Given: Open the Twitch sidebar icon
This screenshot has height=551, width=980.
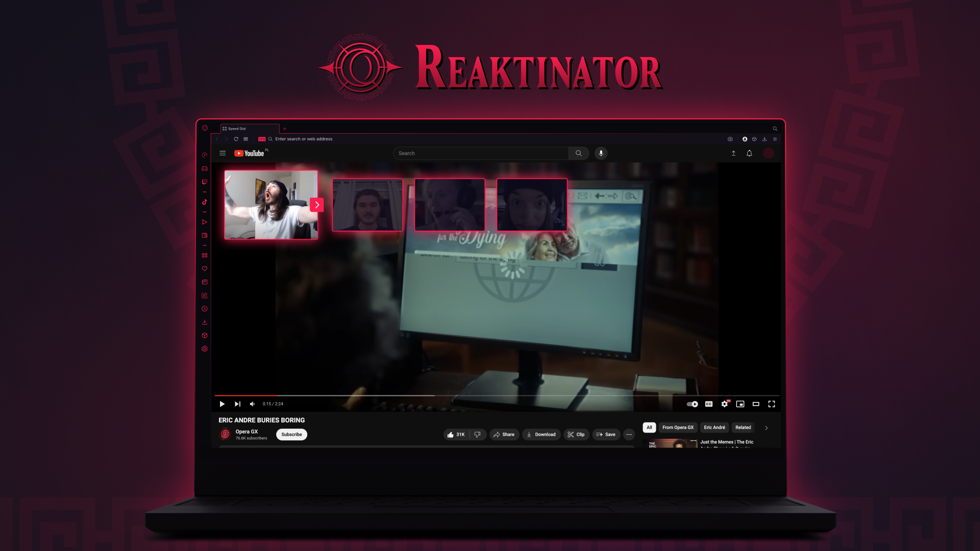Looking at the screenshot, I should coord(205,182).
